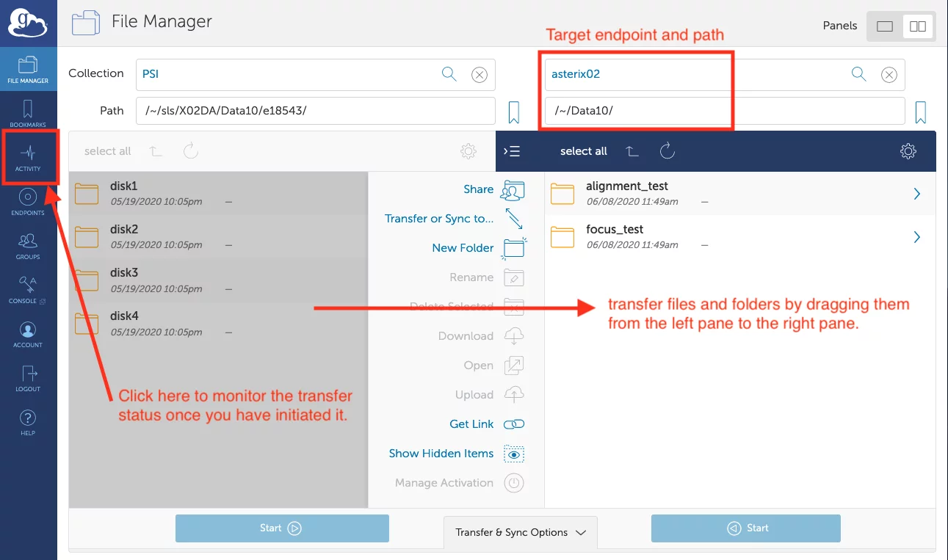Go up one folder in left pane
948x560 pixels.
156,151
